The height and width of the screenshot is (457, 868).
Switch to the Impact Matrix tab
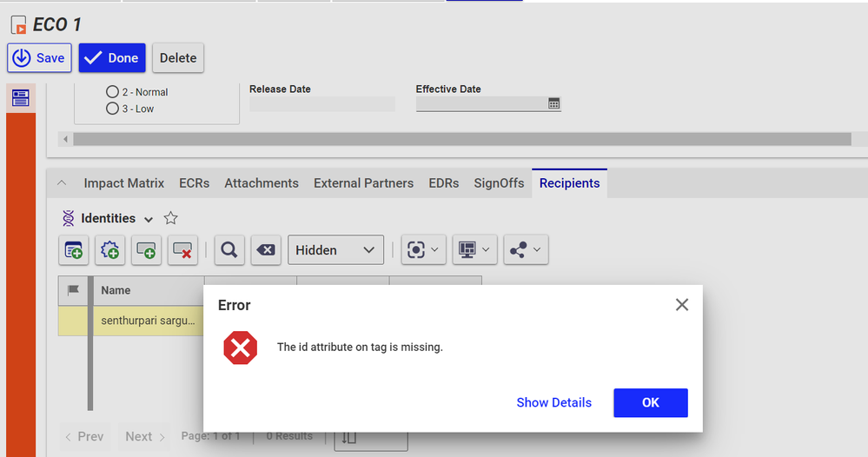(123, 183)
